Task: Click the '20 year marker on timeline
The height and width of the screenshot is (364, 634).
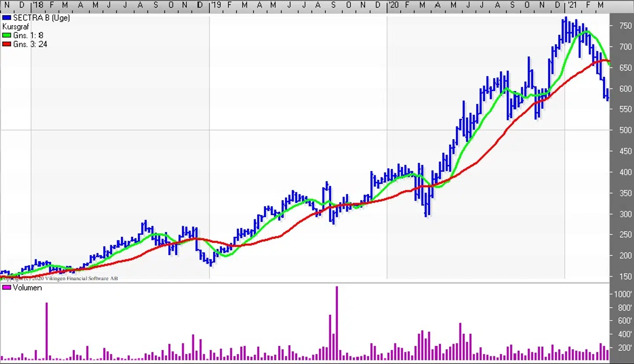Action: [393, 5]
